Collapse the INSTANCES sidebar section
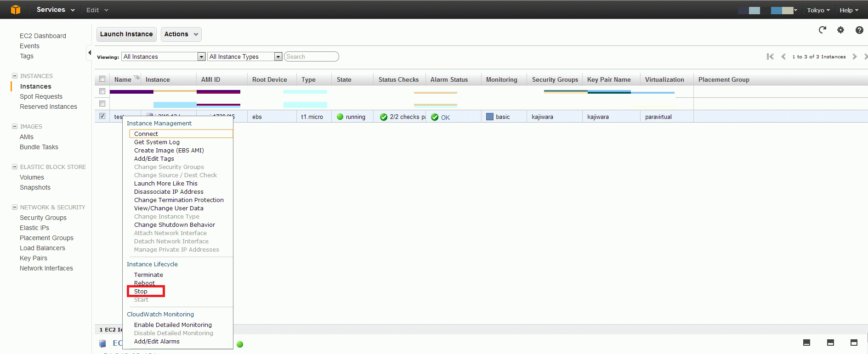 [x=15, y=76]
